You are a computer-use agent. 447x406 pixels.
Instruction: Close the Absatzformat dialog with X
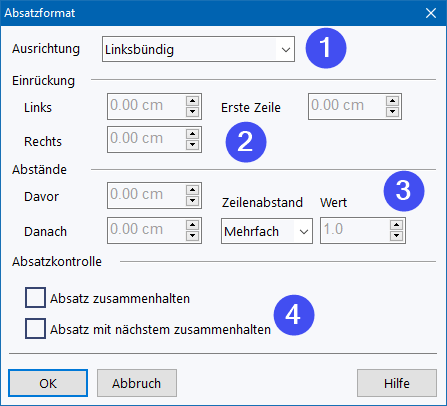click(431, 13)
